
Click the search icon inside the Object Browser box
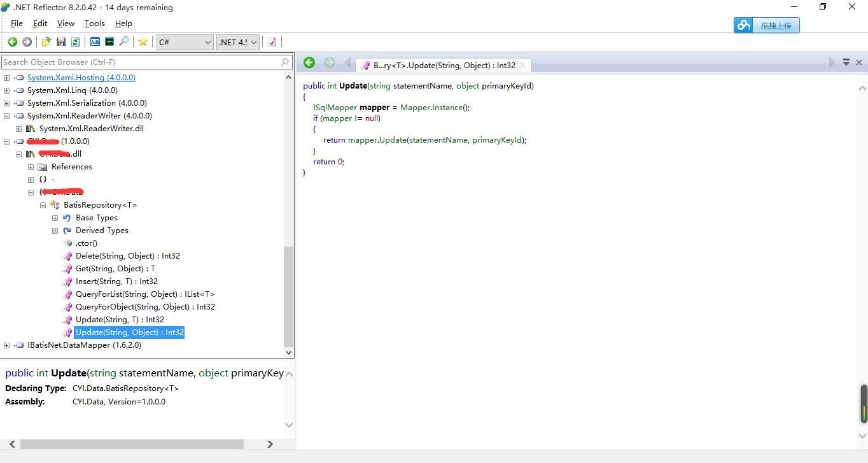tap(285, 62)
